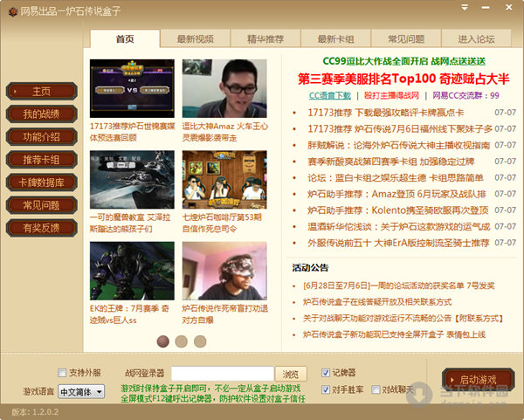Select the 常见问题 tab

(406, 38)
